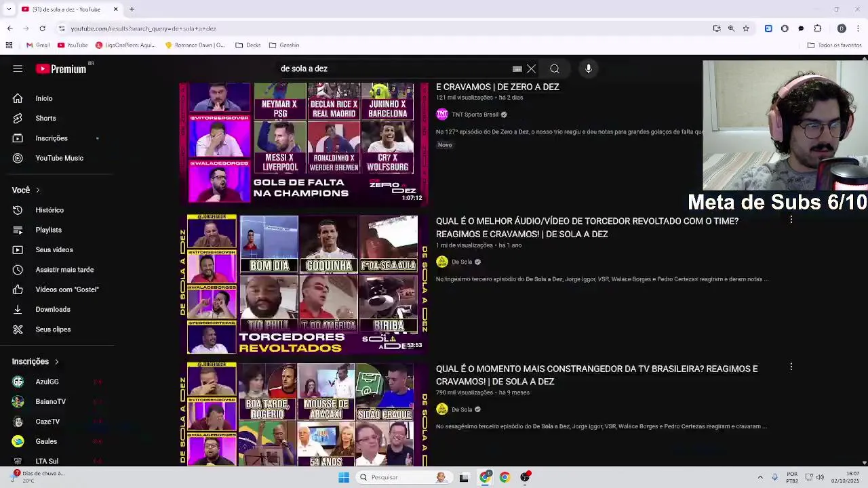
Task: Expand the Você section chevron
Action: coord(38,190)
